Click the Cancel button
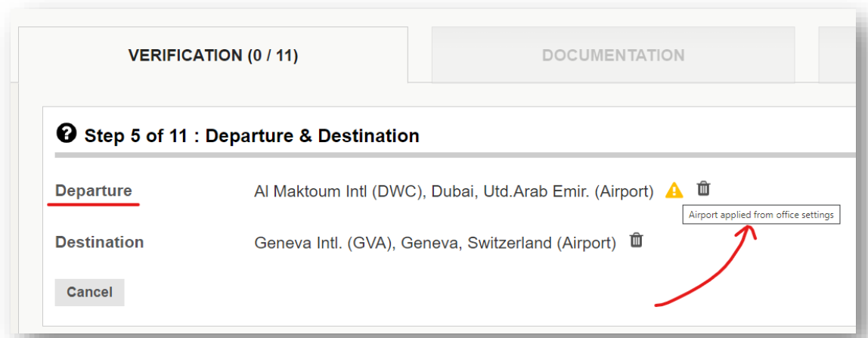The height and width of the screenshot is (338, 868). pos(90,292)
